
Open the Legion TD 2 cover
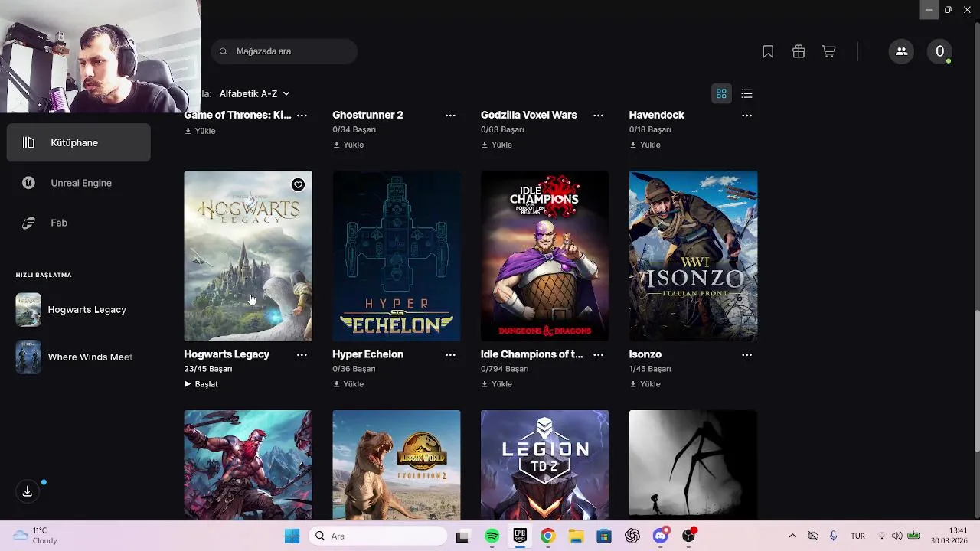[x=545, y=465]
